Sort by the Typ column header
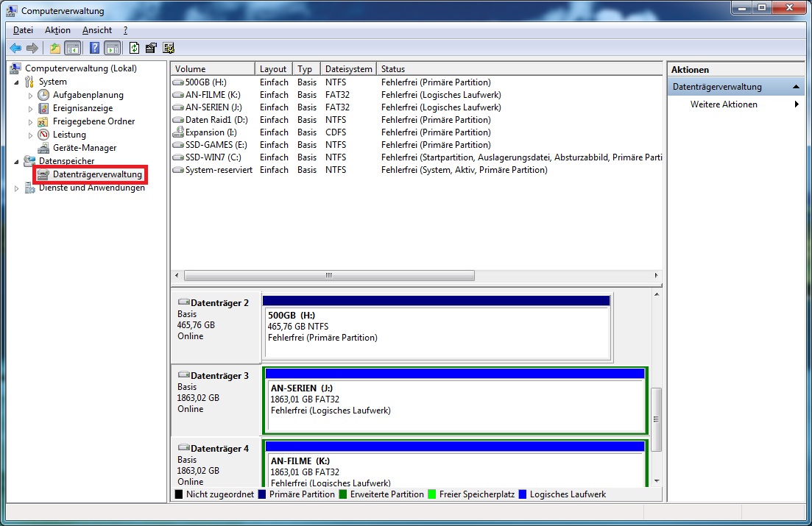This screenshot has height=526, width=812. [x=306, y=69]
